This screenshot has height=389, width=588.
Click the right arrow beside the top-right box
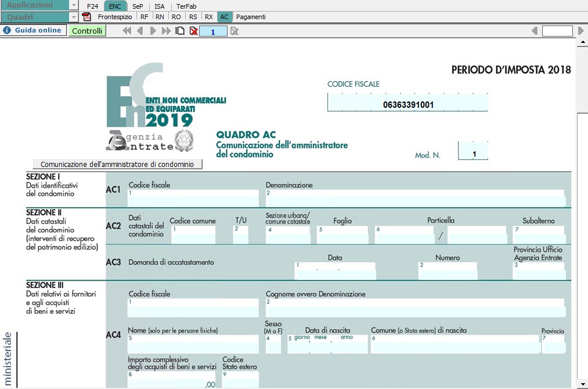click(x=580, y=31)
